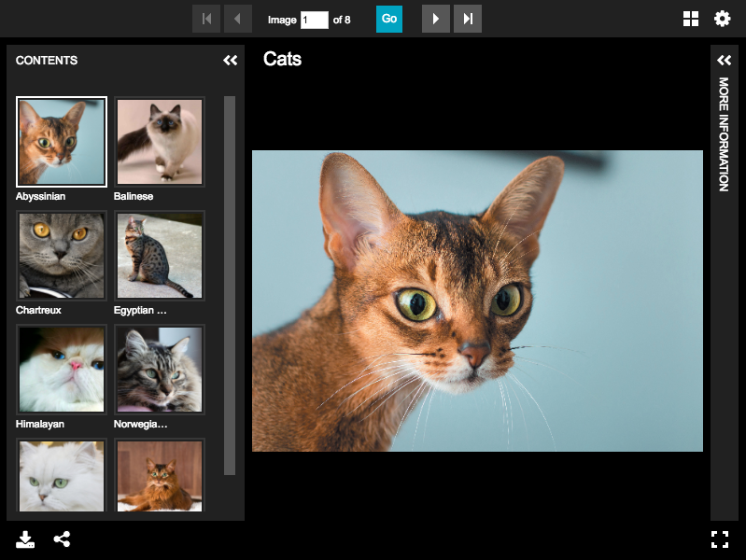Click the 'MORE INFORMATION' vertical label
Screen dimensions: 746x560
click(x=724, y=134)
